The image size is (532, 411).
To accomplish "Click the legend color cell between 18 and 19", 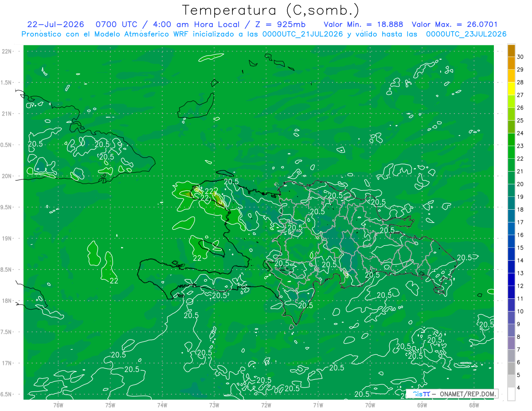I will 511,203.
